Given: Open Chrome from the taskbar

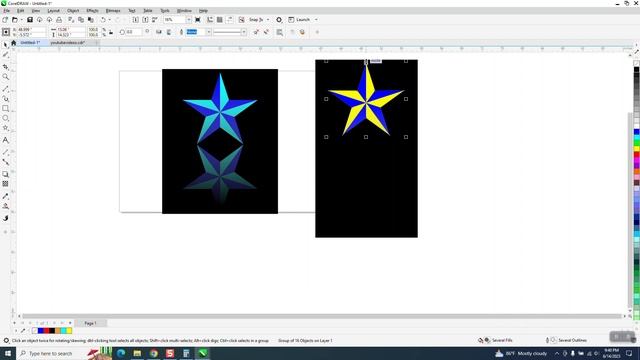Looking at the screenshot, I should pyautogui.click(x=153, y=353).
